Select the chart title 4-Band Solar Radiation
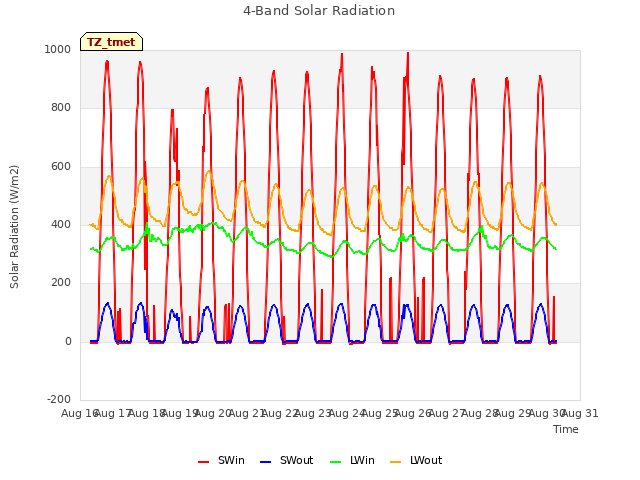The height and width of the screenshot is (480, 640). (x=319, y=11)
